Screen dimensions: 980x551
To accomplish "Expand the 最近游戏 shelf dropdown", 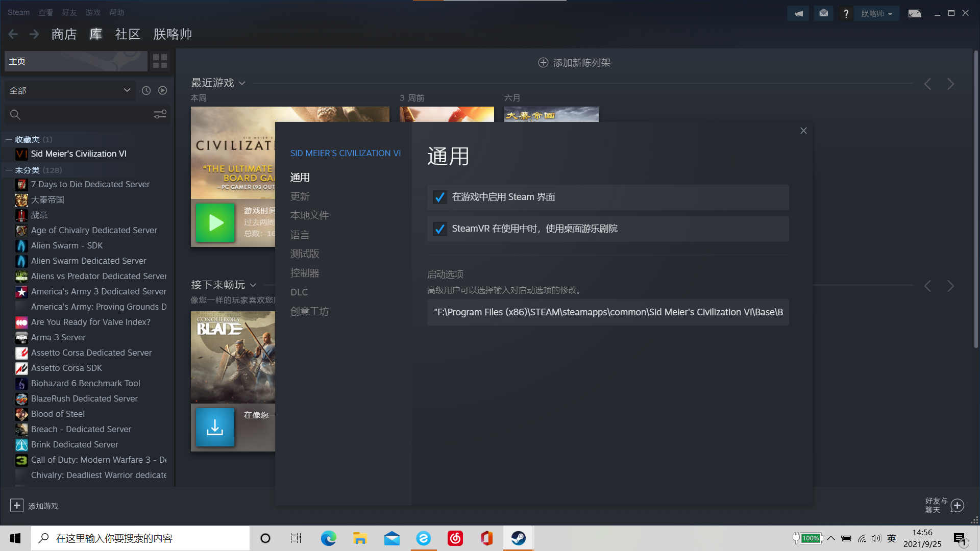I will click(x=242, y=83).
